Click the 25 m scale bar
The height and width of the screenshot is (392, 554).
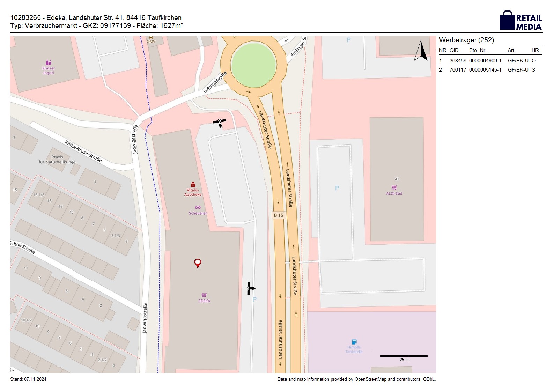pos(404,356)
